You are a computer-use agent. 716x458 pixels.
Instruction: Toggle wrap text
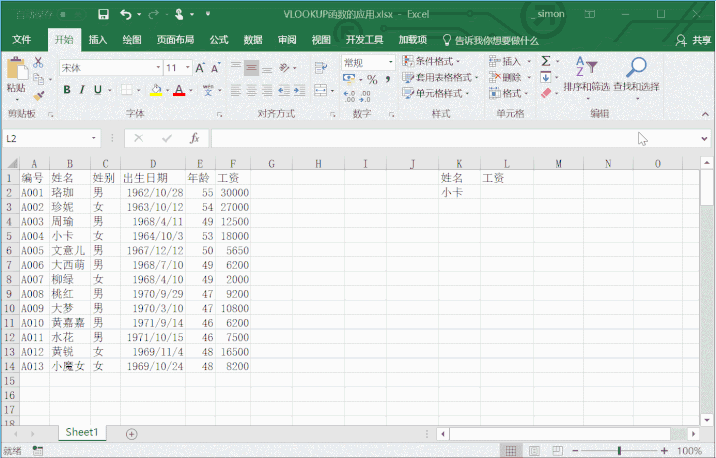[321, 68]
